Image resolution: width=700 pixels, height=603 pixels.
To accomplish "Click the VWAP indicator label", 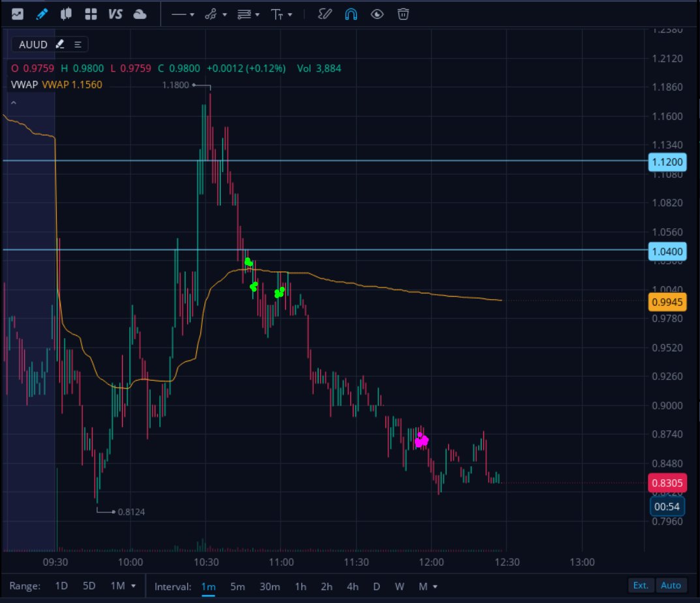I will coord(25,85).
